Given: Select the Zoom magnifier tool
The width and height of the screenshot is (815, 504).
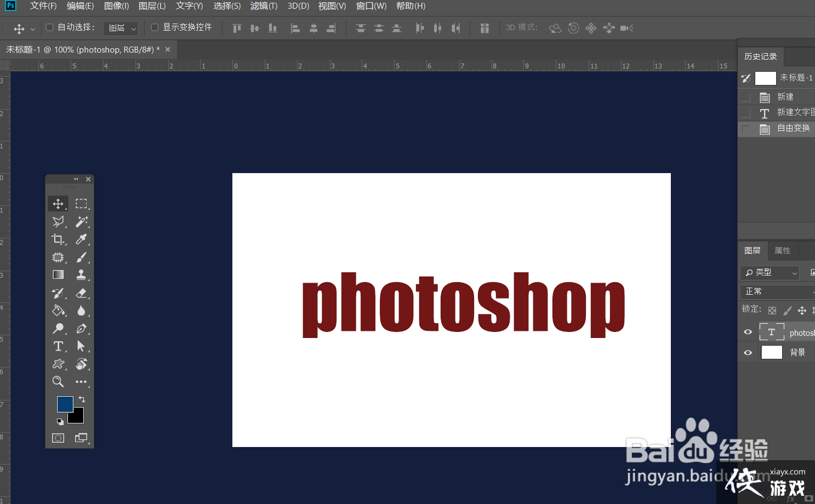Looking at the screenshot, I should click(58, 381).
